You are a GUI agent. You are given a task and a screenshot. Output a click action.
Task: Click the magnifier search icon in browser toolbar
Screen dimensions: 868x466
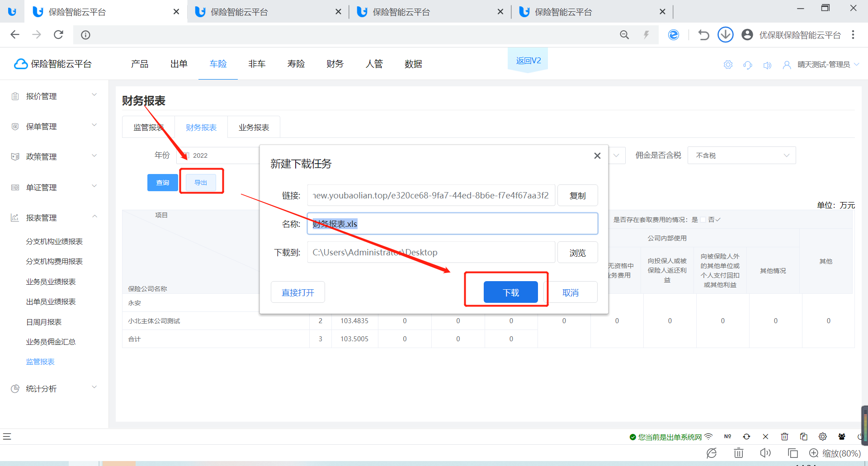coord(624,35)
